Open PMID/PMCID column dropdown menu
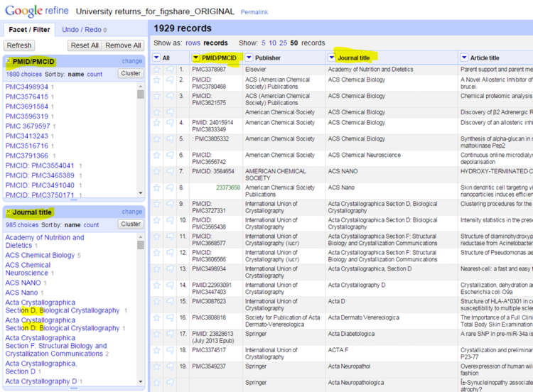 [196, 58]
